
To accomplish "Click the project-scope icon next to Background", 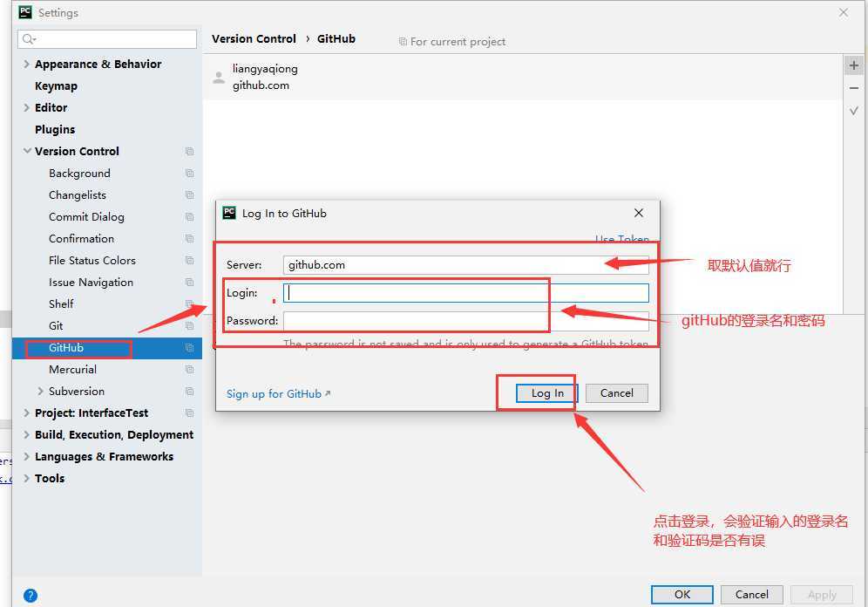I will click(189, 174).
